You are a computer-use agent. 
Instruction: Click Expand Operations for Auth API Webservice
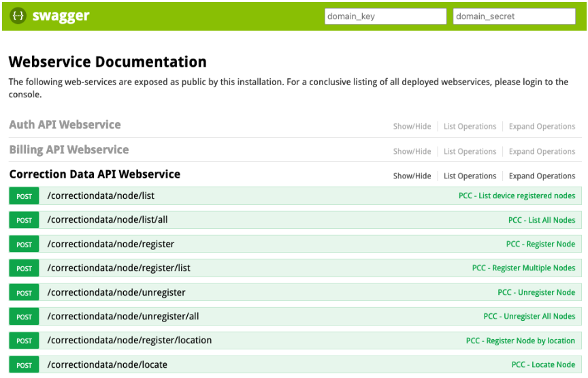click(542, 127)
